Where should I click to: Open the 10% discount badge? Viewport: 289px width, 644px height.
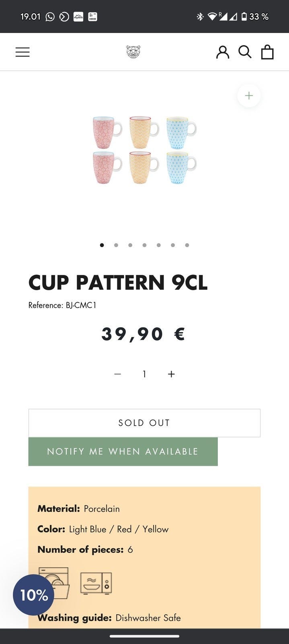(x=34, y=595)
